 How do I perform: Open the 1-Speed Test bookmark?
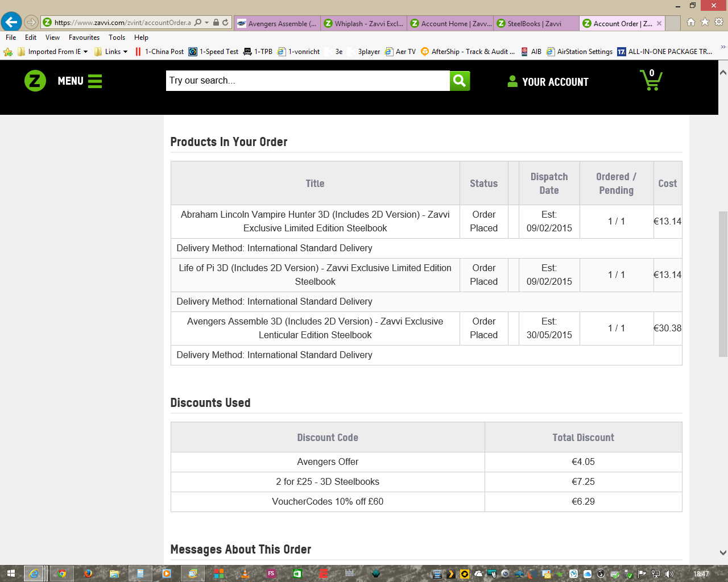click(x=213, y=52)
